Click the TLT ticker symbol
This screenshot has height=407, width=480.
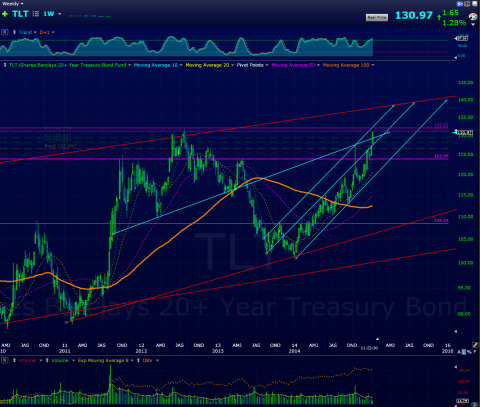(20, 14)
